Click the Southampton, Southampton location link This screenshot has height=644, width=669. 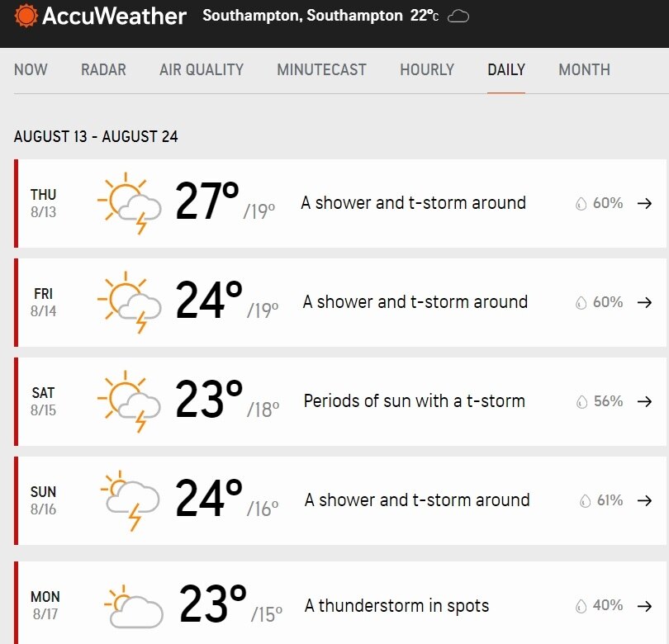(x=302, y=17)
